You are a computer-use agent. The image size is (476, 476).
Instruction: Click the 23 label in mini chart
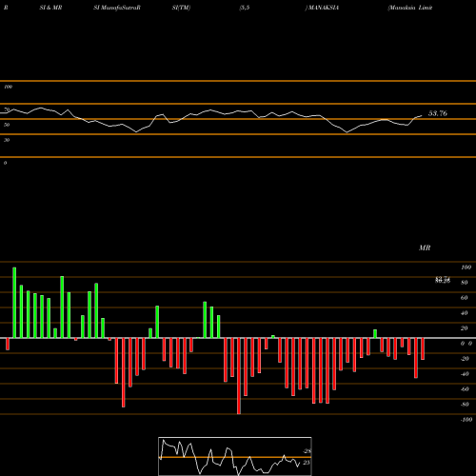tap(306, 463)
